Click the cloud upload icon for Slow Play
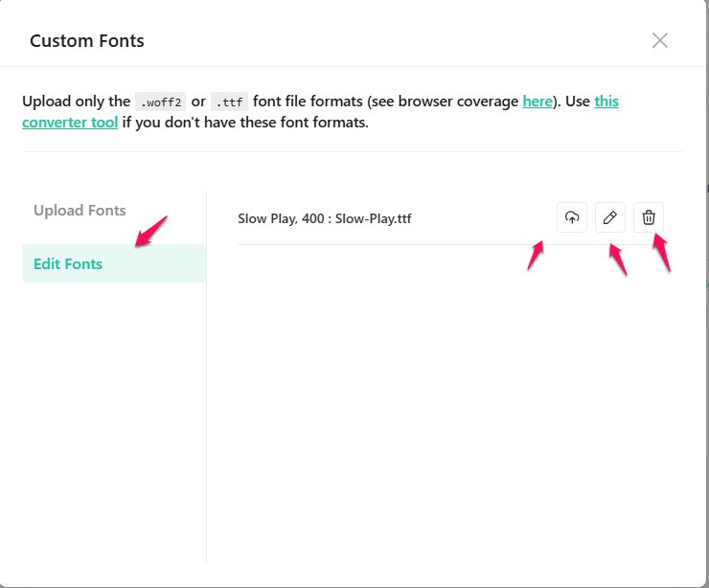709x588 pixels. click(572, 218)
